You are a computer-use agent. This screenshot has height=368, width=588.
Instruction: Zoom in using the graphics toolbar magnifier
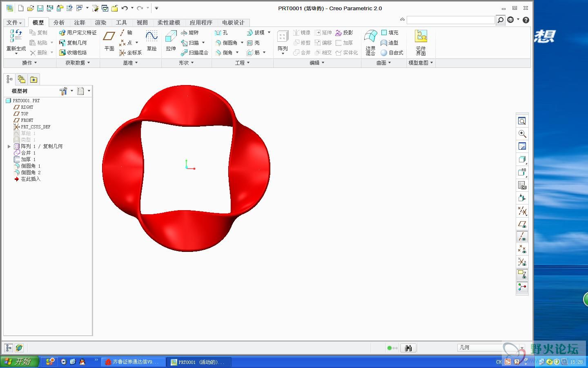(x=522, y=134)
